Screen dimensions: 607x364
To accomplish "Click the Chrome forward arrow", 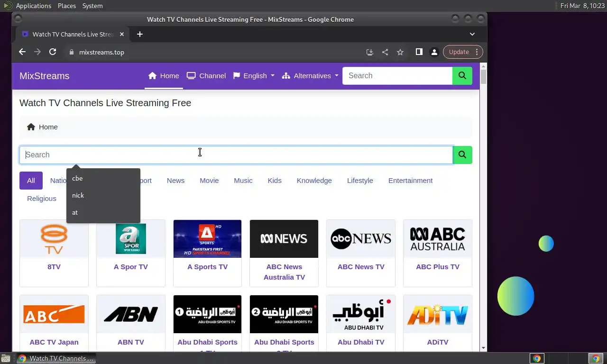I will point(37,52).
